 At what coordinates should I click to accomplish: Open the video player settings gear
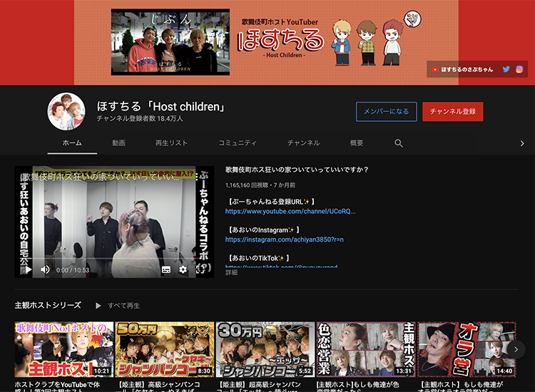[183, 270]
